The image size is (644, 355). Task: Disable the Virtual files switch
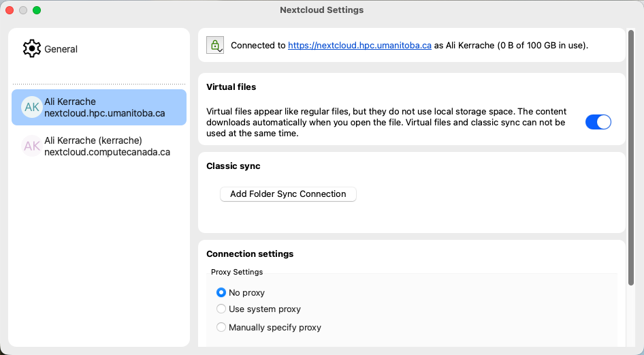pos(598,122)
